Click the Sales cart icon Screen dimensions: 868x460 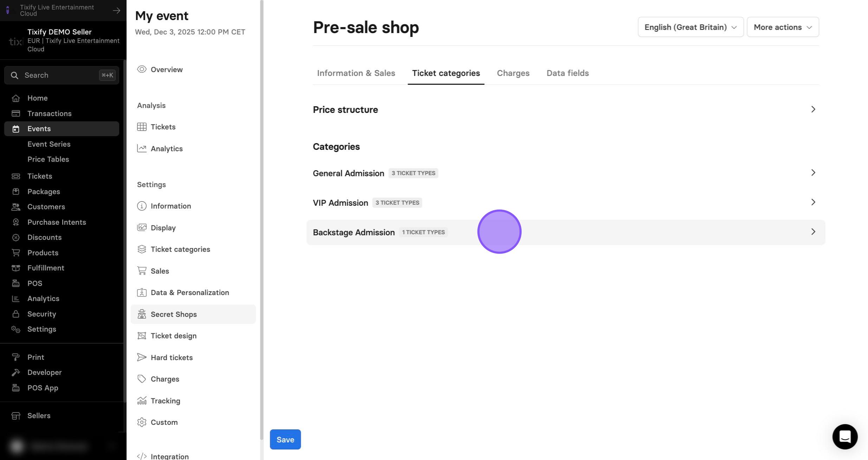pyautogui.click(x=142, y=271)
